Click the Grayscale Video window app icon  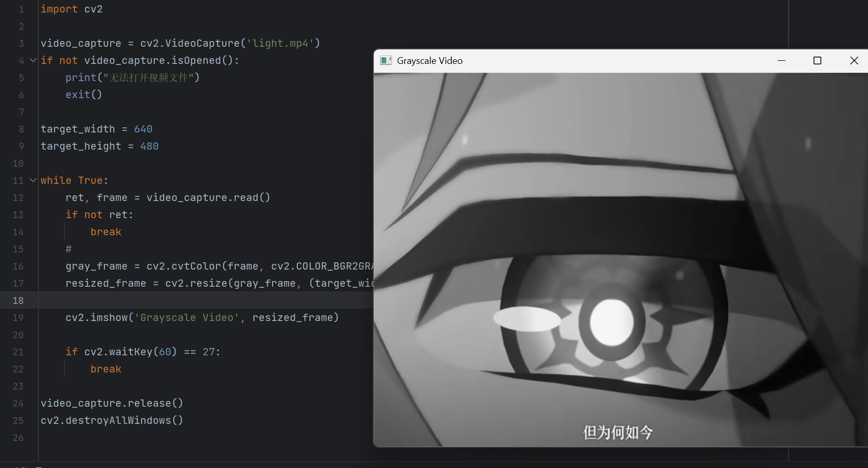point(386,61)
